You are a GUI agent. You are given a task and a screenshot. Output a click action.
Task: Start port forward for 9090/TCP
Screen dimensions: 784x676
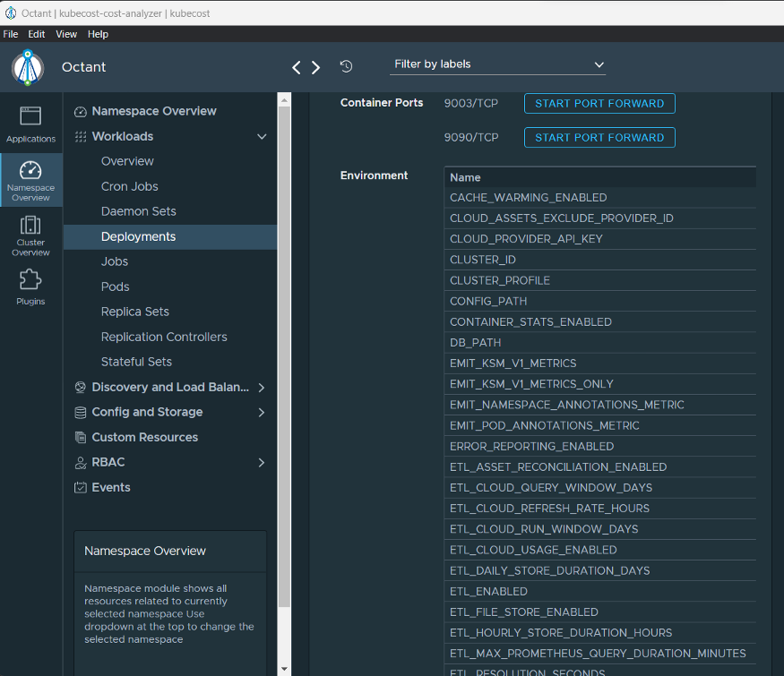[599, 138]
